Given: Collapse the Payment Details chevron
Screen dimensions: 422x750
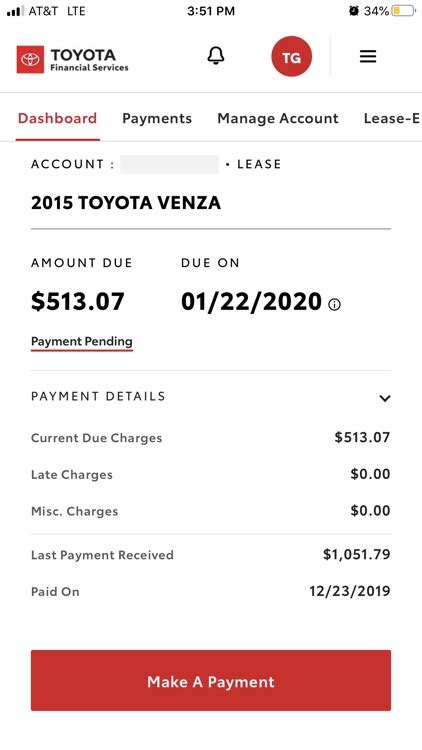Looking at the screenshot, I should pyautogui.click(x=385, y=398).
